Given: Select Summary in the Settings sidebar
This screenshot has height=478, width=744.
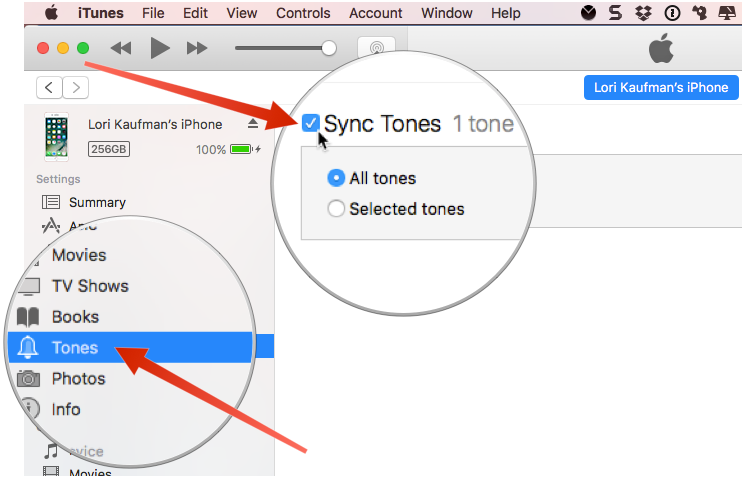Looking at the screenshot, I should point(97,202).
